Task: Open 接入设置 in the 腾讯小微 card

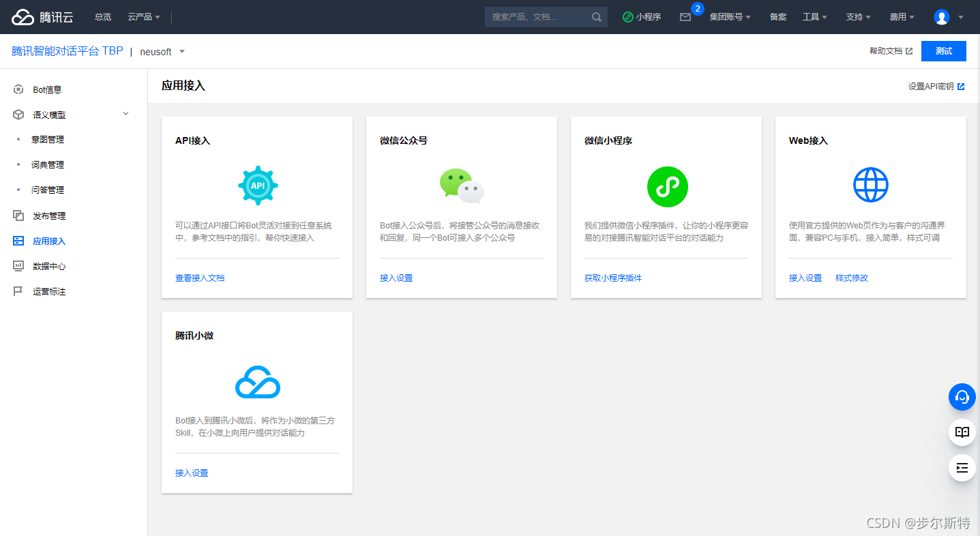Action: click(x=192, y=473)
